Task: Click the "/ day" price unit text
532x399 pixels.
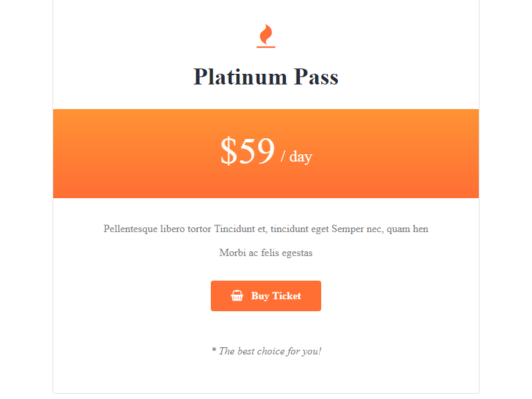Action: pos(297,157)
